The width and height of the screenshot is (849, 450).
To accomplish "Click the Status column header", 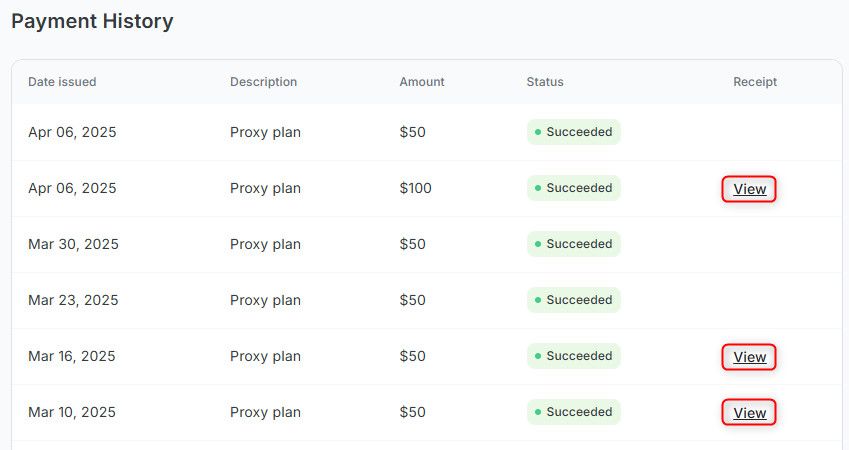I will [x=545, y=82].
